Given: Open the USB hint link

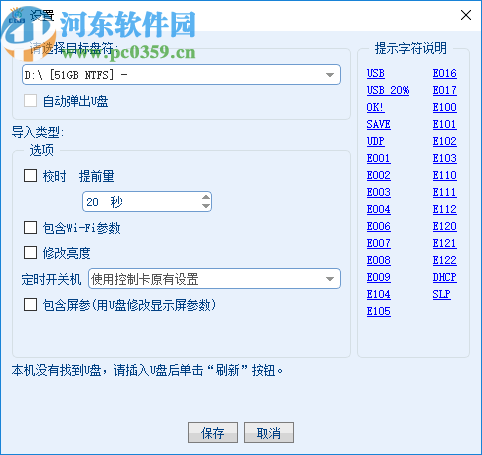Looking at the screenshot, I should point(376,73).
